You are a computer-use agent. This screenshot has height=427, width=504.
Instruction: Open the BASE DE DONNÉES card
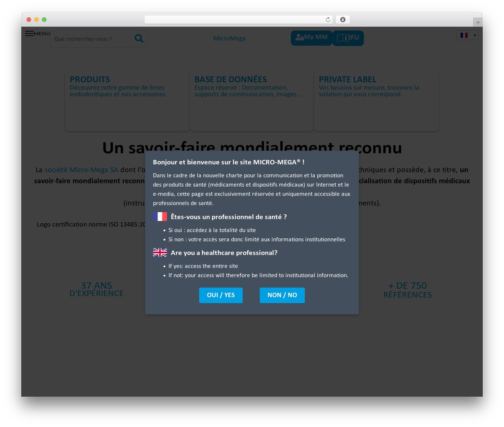click(252, 101)
